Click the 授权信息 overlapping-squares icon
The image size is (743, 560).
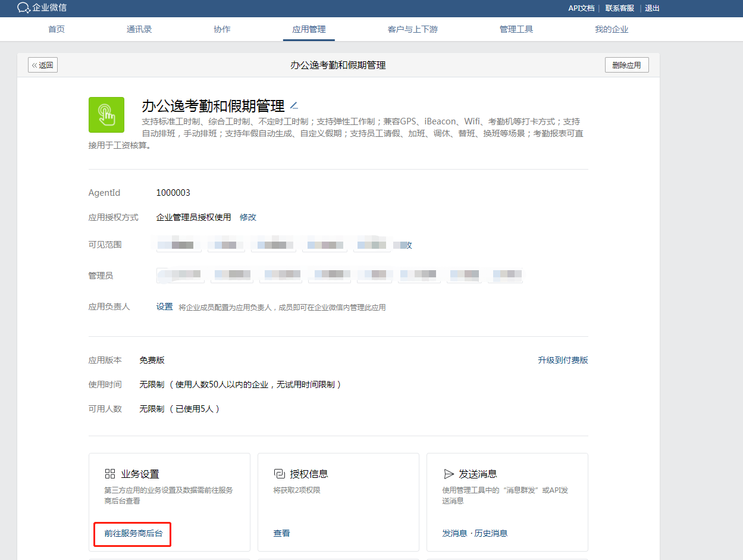278,474
